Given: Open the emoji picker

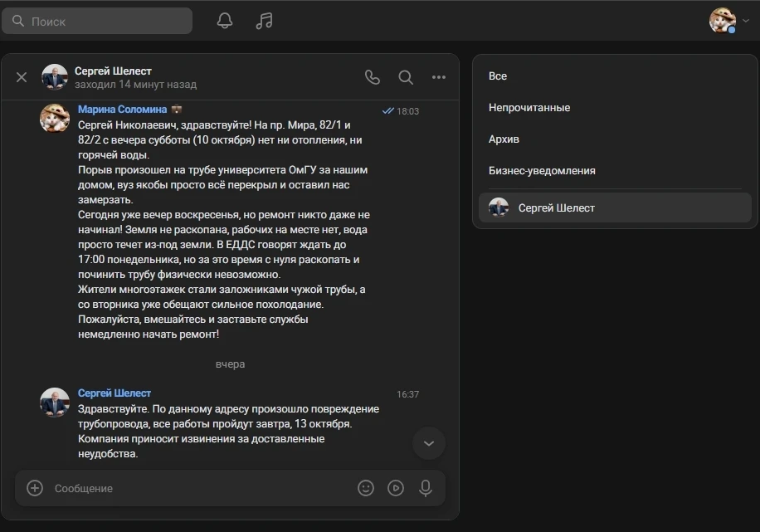Looking at the screenshot, I should [x=366, y=488].
